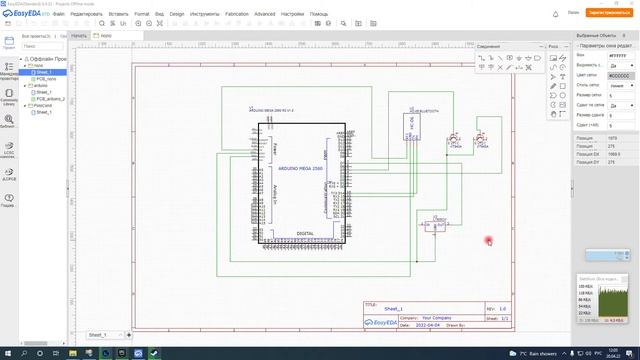Image resolution: width=640 pixels, height=360 pixels.
Task: Click the grid size input field
Action: click(x=621, y=96)
